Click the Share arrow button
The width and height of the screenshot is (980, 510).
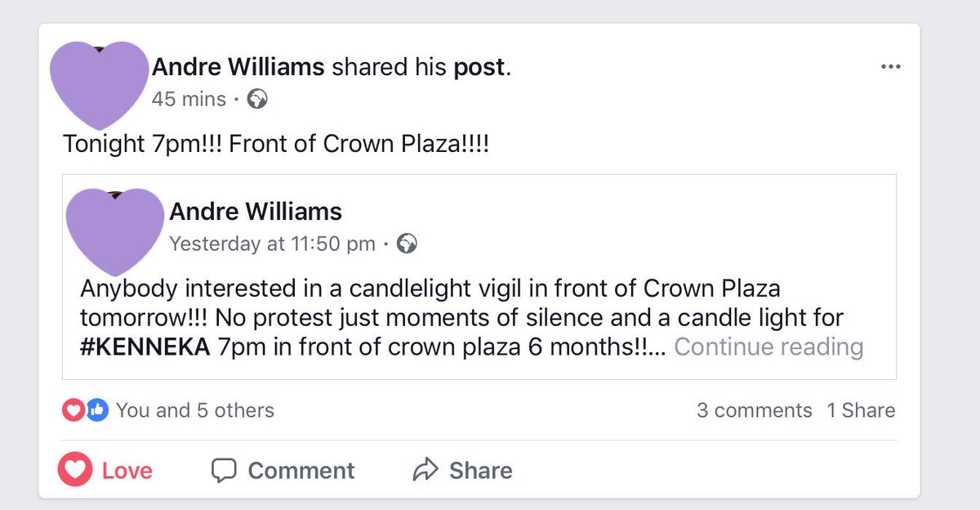[463, 471]
